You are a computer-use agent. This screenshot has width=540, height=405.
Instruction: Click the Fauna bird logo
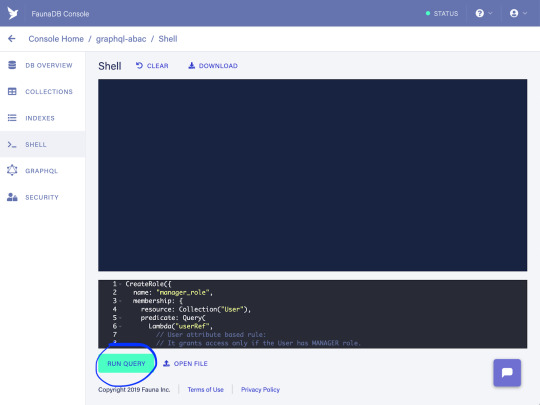tap(13, 13)
